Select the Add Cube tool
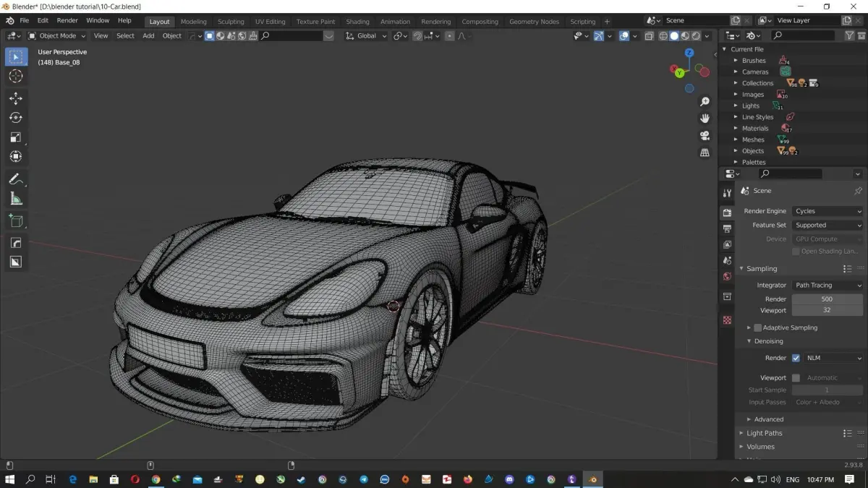 [x=16, y=221]
